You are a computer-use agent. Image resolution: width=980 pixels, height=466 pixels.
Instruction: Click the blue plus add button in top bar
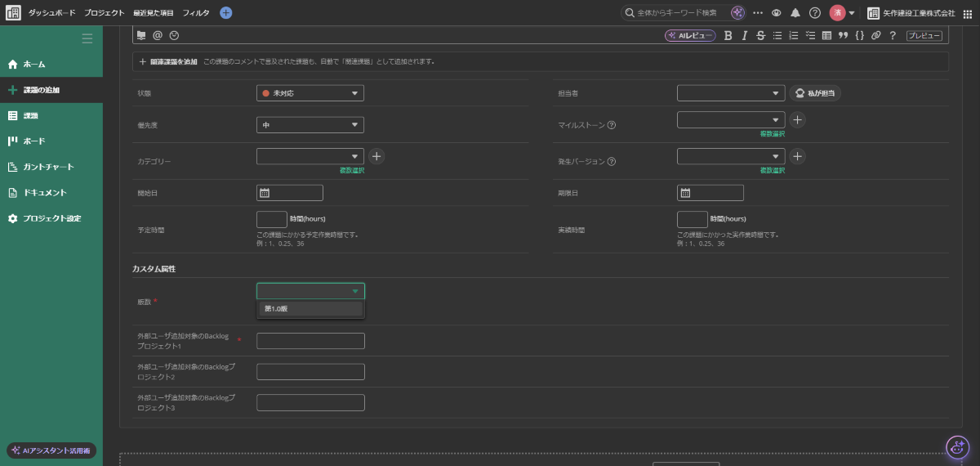click(226, 13)
